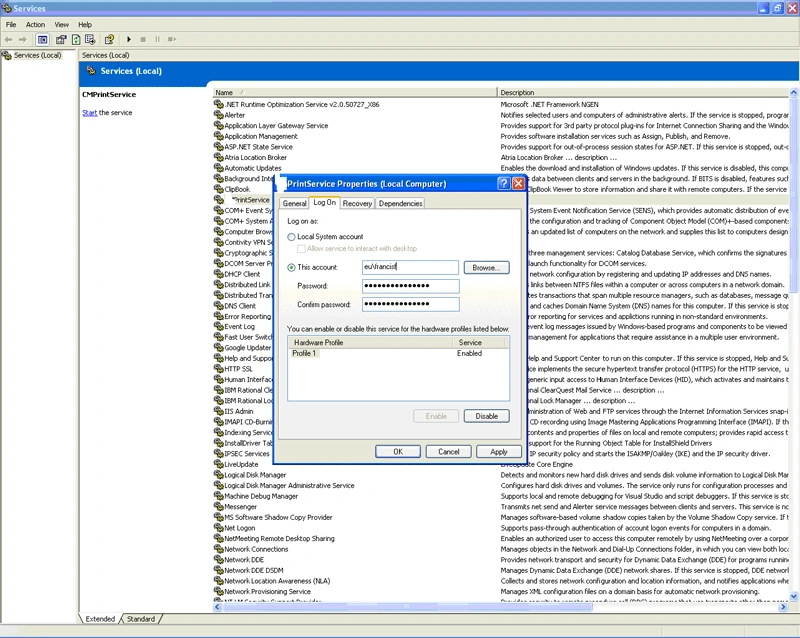
Task: Click the Show/Hide Console Tree toolbar icon
Action: click(43, 39)
